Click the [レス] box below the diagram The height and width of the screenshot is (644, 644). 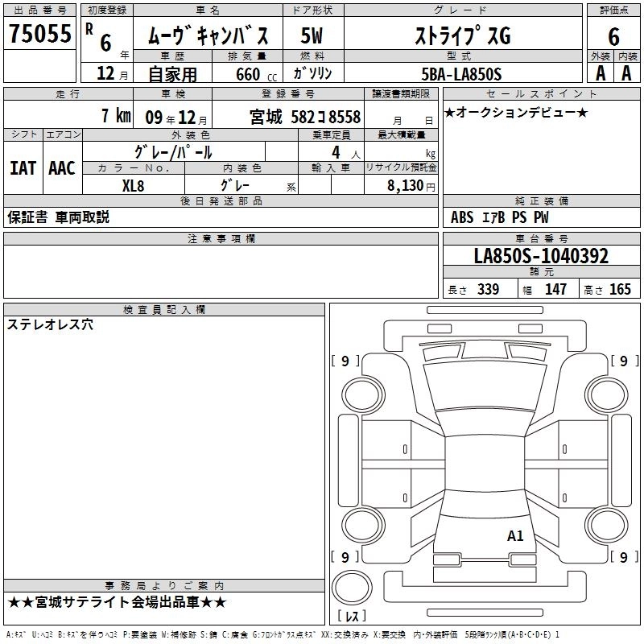[x=352, y=617]
